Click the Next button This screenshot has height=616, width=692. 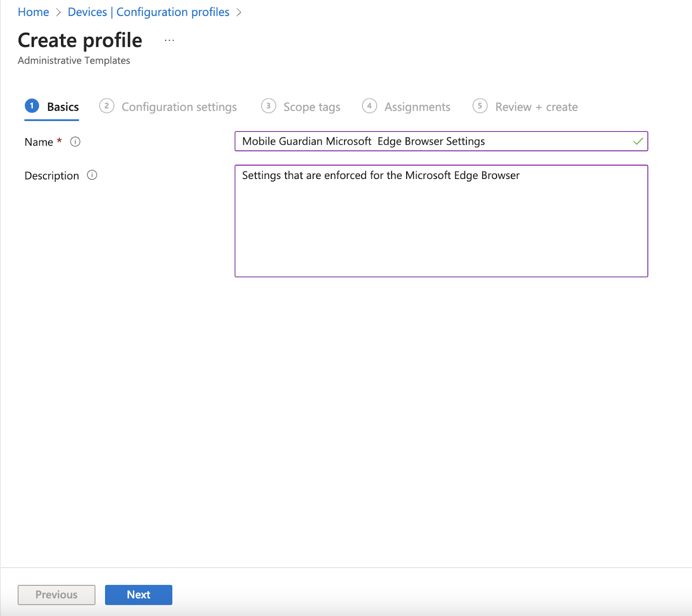click(138, 594)
